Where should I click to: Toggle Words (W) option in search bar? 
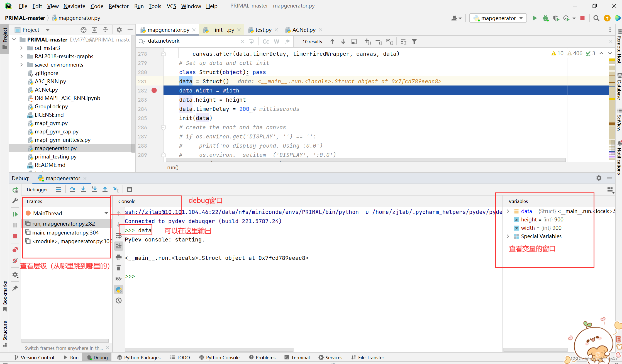[x=276, y=41]
